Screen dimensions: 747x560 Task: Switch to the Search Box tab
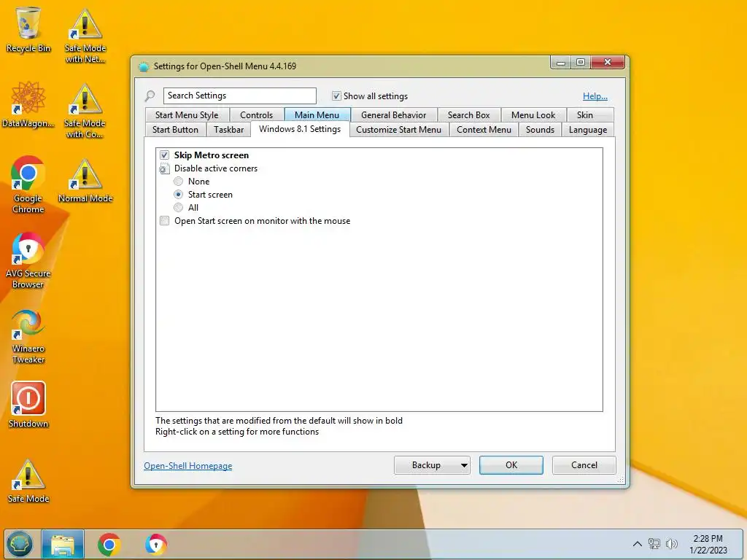(469, 114)
